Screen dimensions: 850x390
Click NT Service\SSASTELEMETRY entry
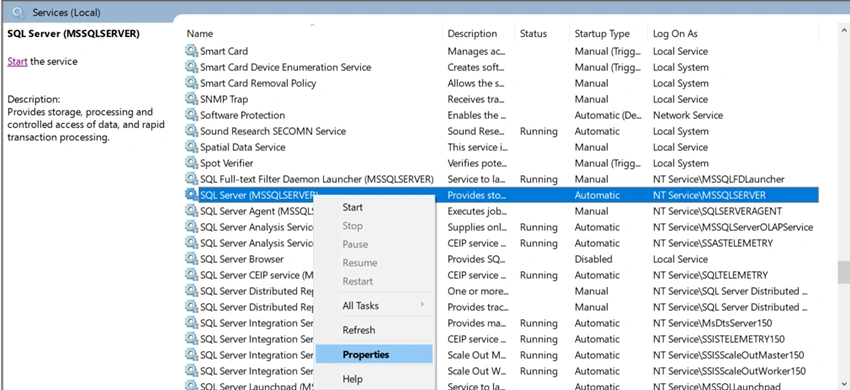click(x=713, y=243)
